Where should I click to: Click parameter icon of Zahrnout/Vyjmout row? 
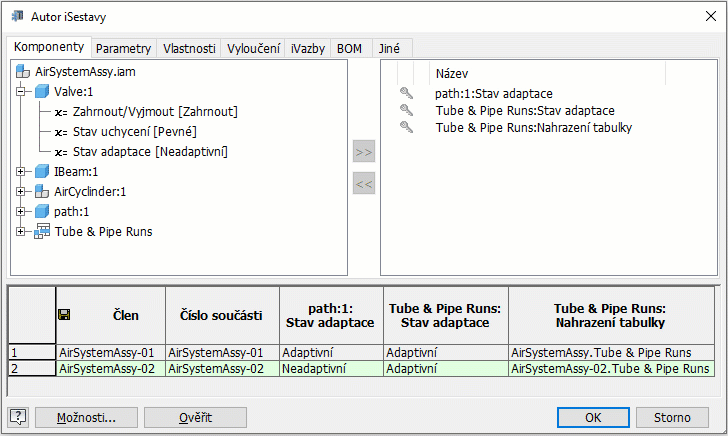pyautogui.click(x=61, y=112)
